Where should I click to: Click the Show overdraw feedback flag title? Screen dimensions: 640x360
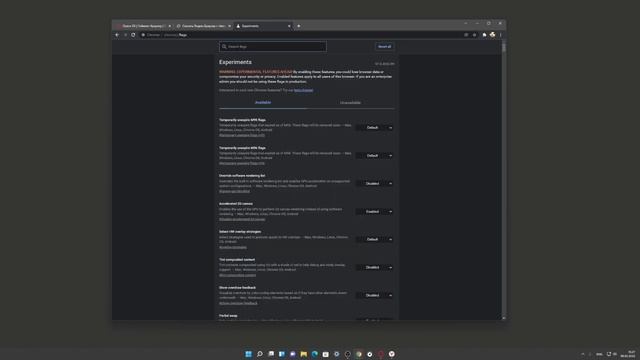click(237, 287)
